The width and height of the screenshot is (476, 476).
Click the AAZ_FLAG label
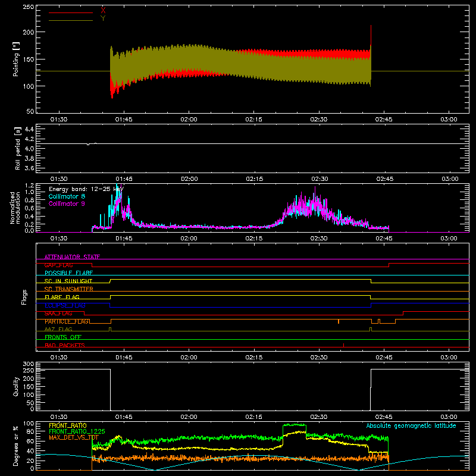(x=58, y=330)
